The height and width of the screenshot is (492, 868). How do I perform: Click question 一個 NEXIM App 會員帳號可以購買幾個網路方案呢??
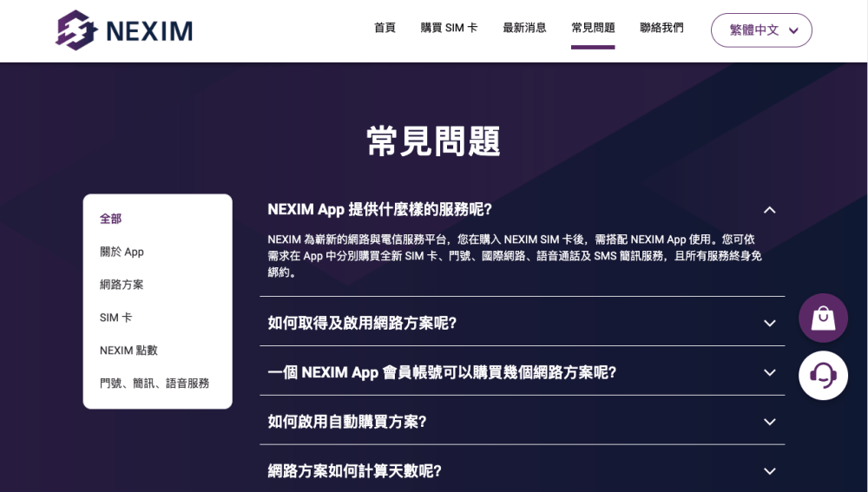coord(442,372)
